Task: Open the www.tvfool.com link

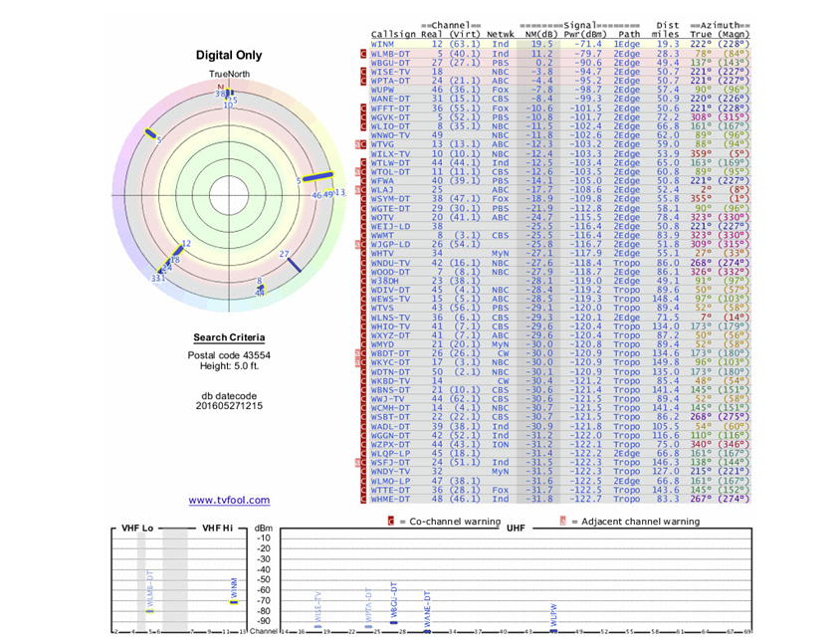Action: pyautogui.click(x=229, y=500)
